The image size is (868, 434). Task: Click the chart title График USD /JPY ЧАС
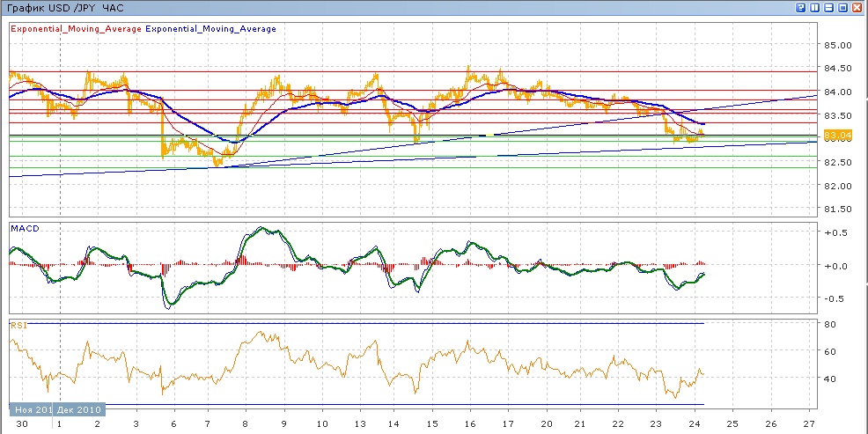63,8
